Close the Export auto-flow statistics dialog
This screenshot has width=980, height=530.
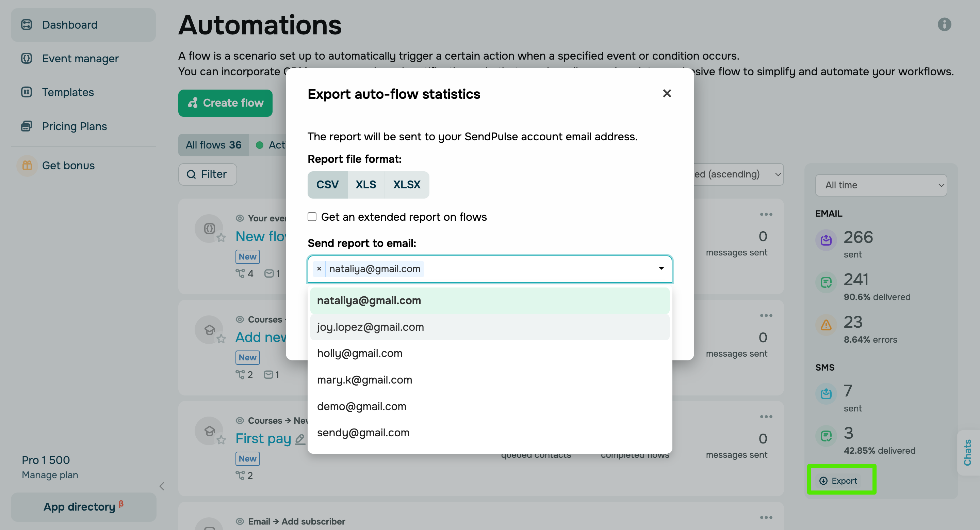667,94
